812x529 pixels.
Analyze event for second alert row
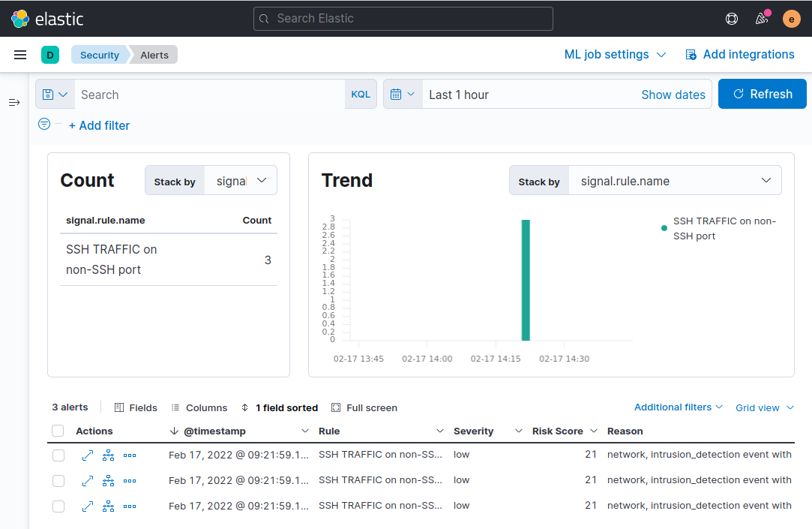click(108, 481)
